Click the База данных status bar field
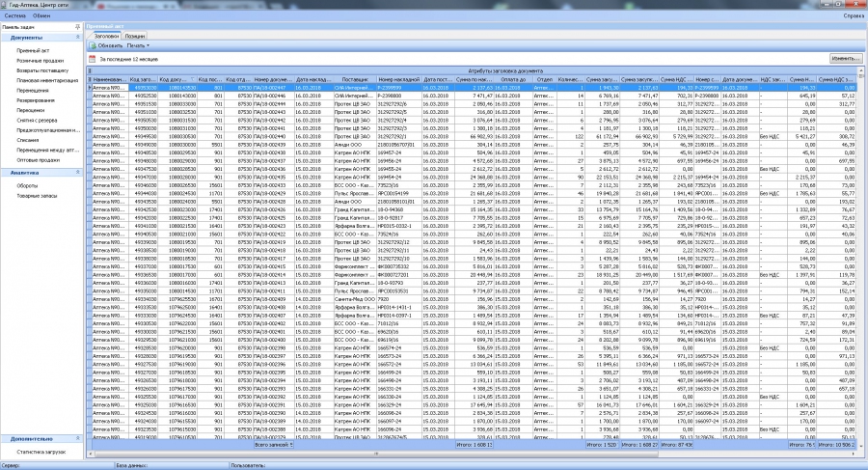The image size is (868, 470). click(x=171, y=465)
